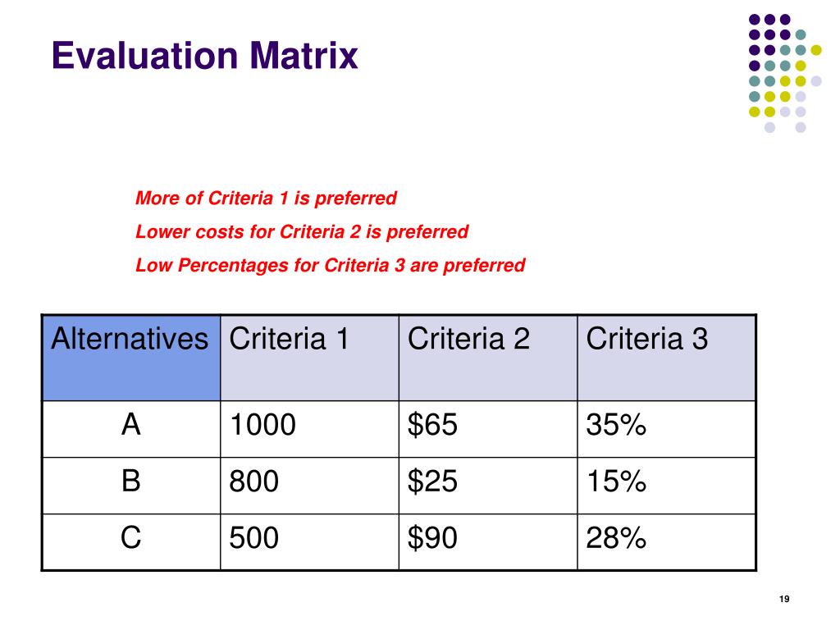Select the cell containing 800
The width and height of the screenshot is (840, 630).
click(x=309, y=486)
